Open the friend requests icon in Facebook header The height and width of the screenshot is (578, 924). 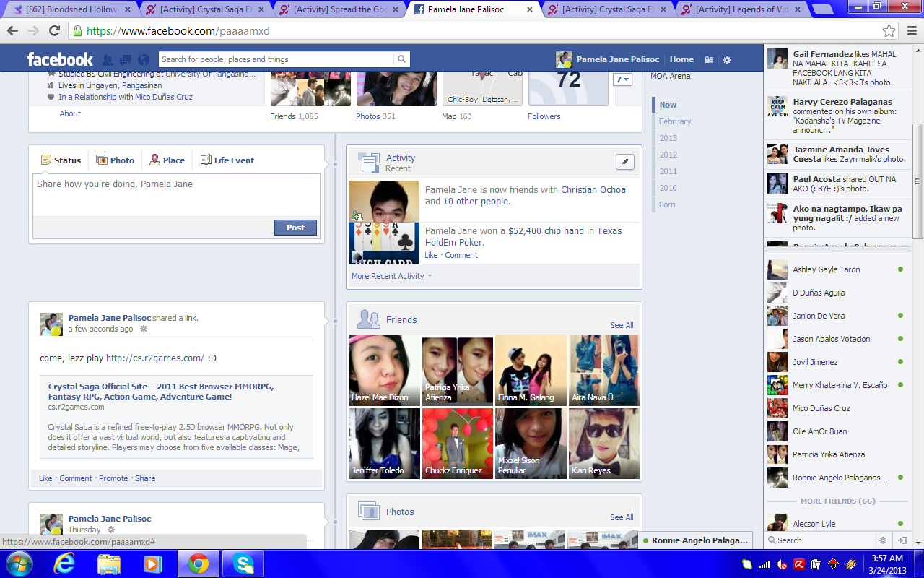point(107,60)
